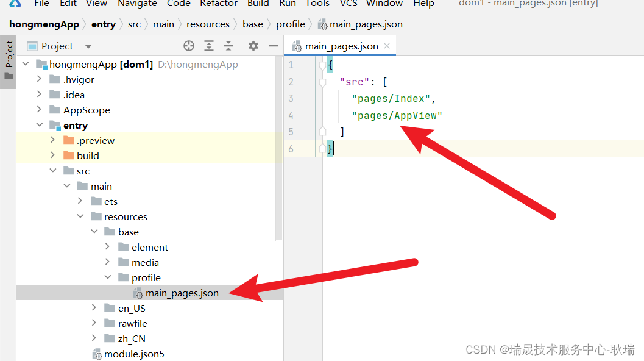Screen dimensions: 644x361
Task: Collapse the profile folder
Action: (108, 277)
